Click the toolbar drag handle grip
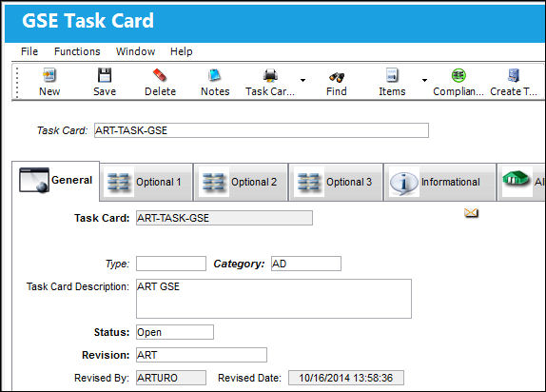The image size is (546, 392). [x=17, y=82]
